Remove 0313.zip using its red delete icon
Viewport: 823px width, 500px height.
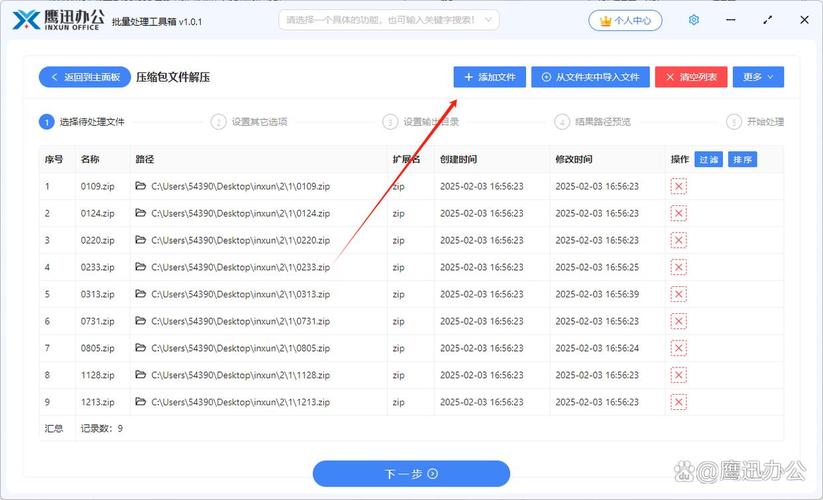[678, 294]
